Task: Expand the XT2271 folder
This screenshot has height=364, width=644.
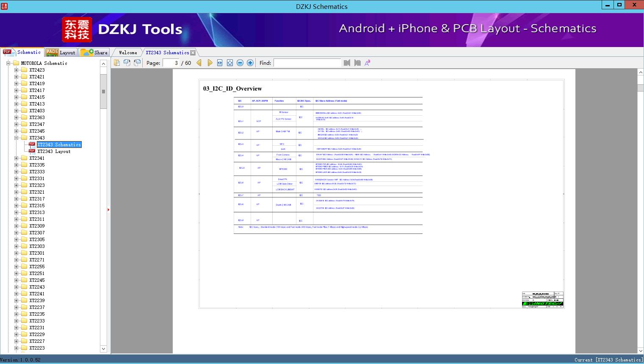Action: coord(16,260)
